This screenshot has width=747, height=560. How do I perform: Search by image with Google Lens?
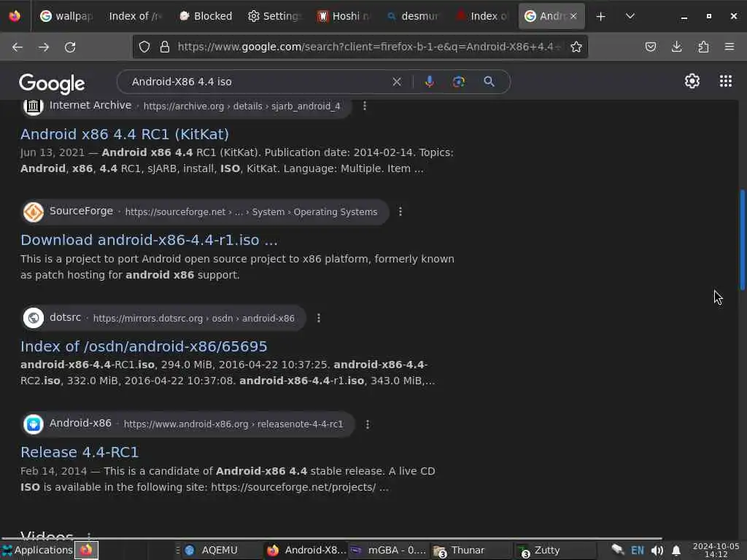pos(459,82)
